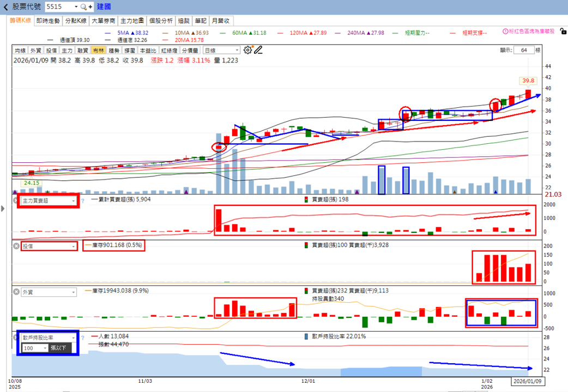
Task: Add stock with the plus icon
Action: pyautogui.click(x=90, y=7)
